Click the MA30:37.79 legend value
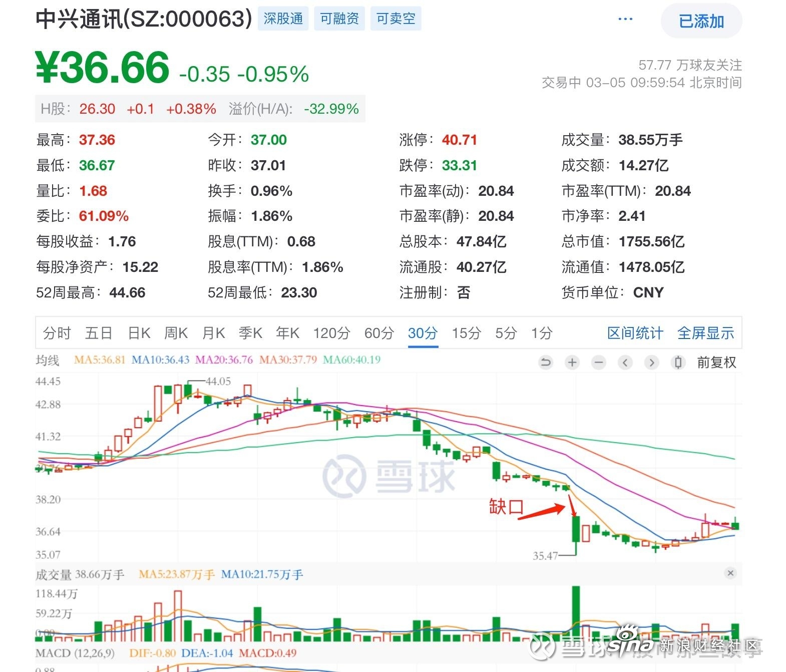This screenshot has height=672, width=786. click(x=288, y=360)
